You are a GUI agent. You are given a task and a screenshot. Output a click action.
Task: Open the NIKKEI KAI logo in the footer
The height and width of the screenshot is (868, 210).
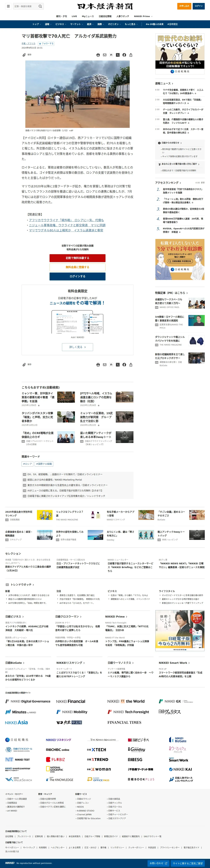click(x=180, y=769)
